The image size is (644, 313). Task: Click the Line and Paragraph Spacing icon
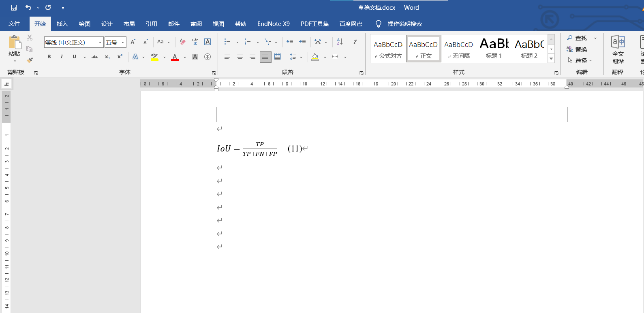click(x=293, y=57)
